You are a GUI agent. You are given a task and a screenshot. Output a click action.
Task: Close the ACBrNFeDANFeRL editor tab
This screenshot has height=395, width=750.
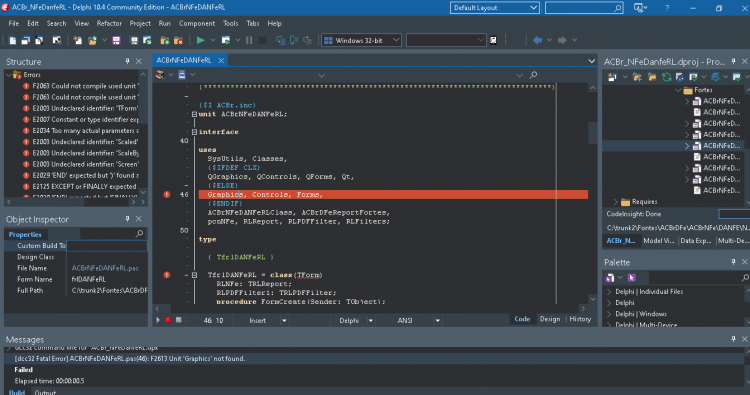[221, 60]
